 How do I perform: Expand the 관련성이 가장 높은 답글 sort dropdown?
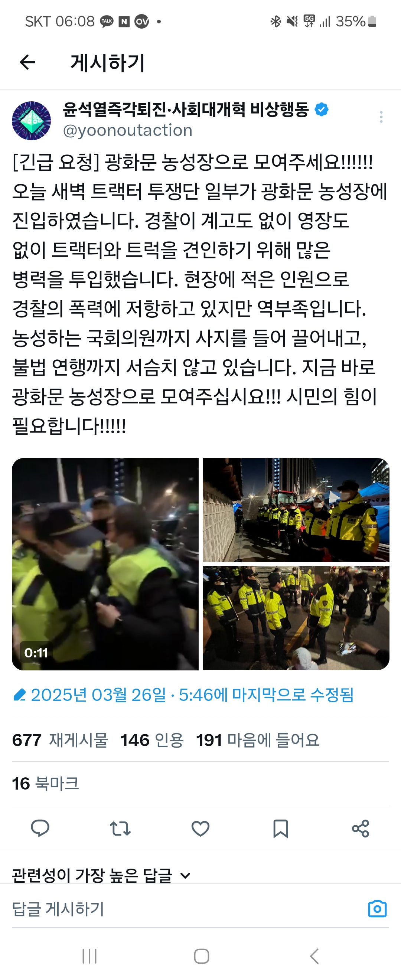coord(101,875)
